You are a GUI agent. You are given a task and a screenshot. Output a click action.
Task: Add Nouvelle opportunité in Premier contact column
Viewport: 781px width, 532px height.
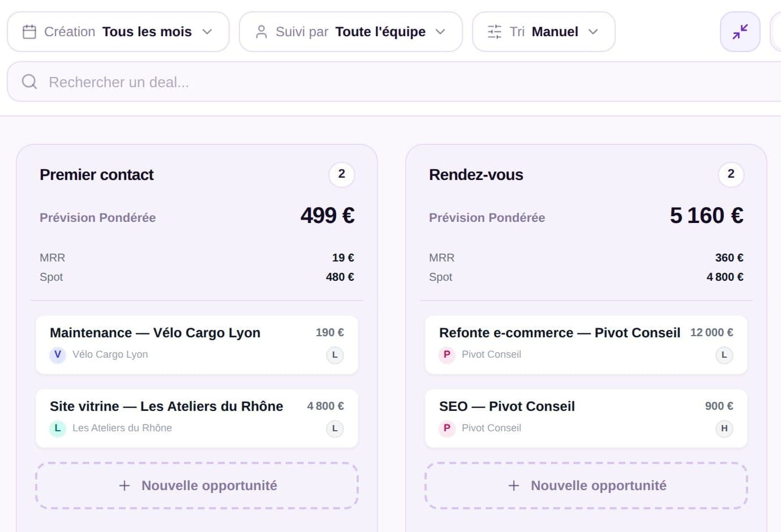click(x=197, y=486)
